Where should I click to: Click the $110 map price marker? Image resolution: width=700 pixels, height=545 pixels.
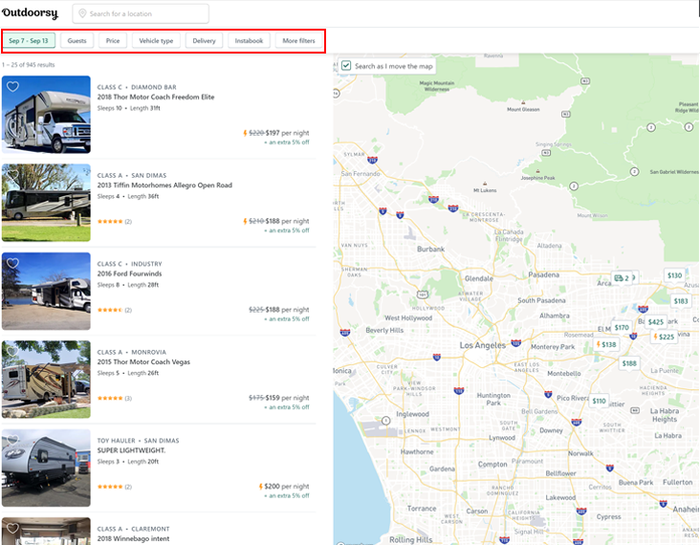[x=599, y=401]
